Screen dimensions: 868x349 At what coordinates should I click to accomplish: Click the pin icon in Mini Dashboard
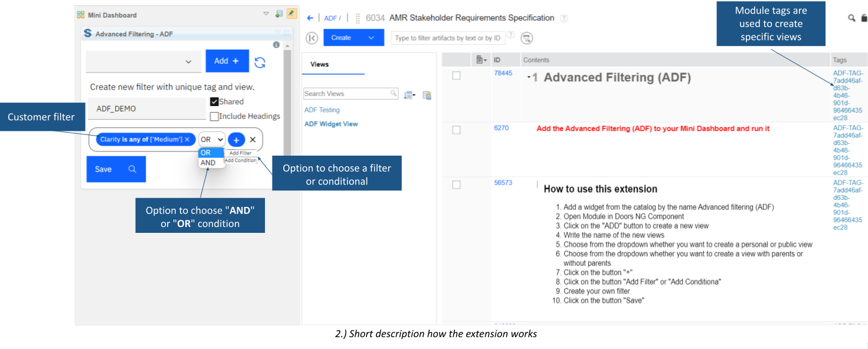pyautogui.click(x=291, y=14)
